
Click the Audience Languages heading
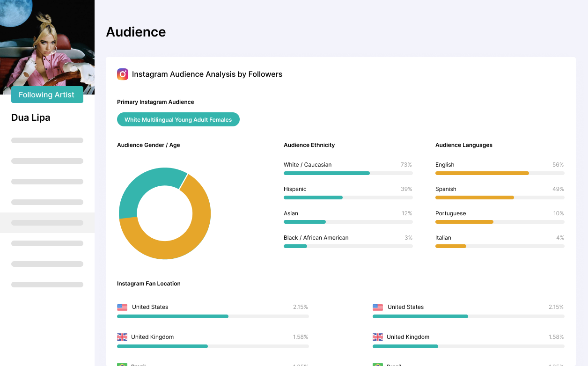point(464,145)
